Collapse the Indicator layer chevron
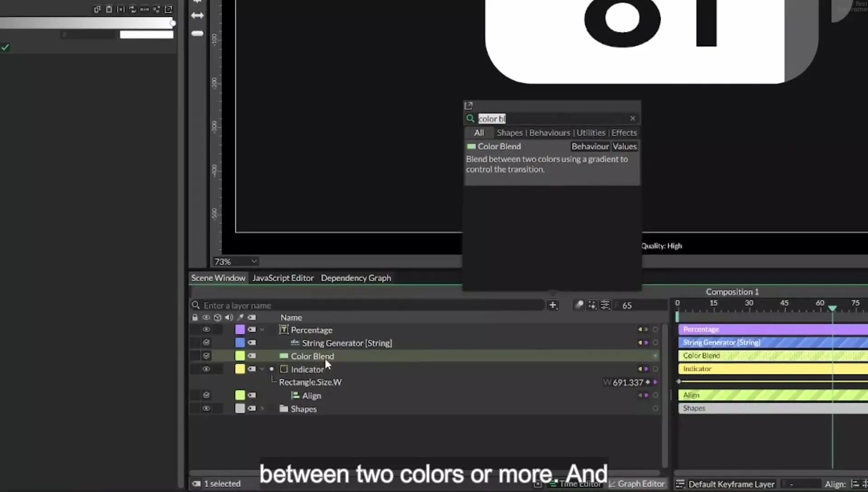Viewport: 868px width, 492px height. coord(262,369)
